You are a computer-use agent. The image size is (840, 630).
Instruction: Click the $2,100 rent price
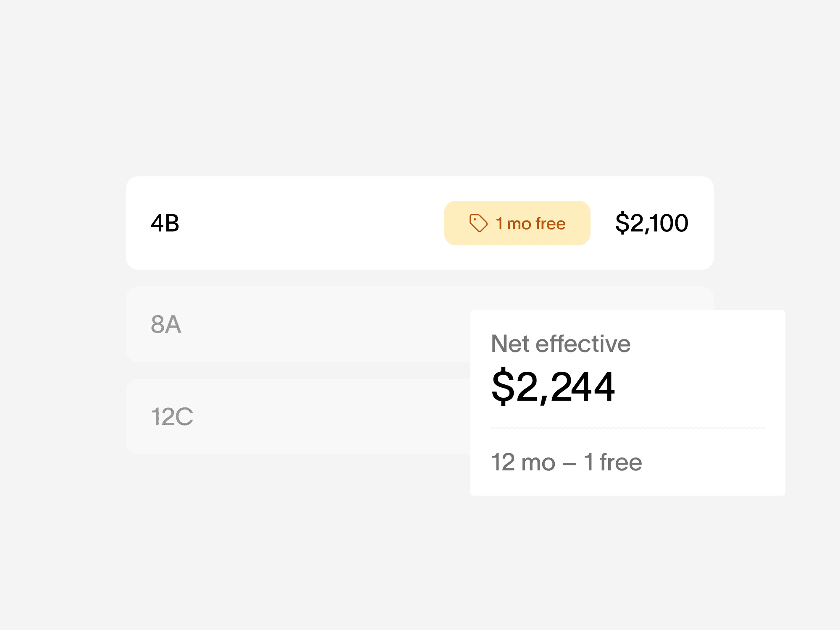coord(652,223)
